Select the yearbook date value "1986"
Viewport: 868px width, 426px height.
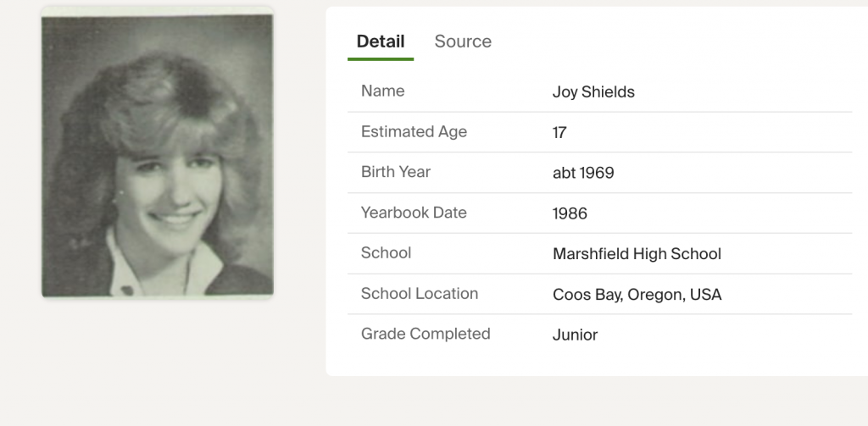point(570,214)
